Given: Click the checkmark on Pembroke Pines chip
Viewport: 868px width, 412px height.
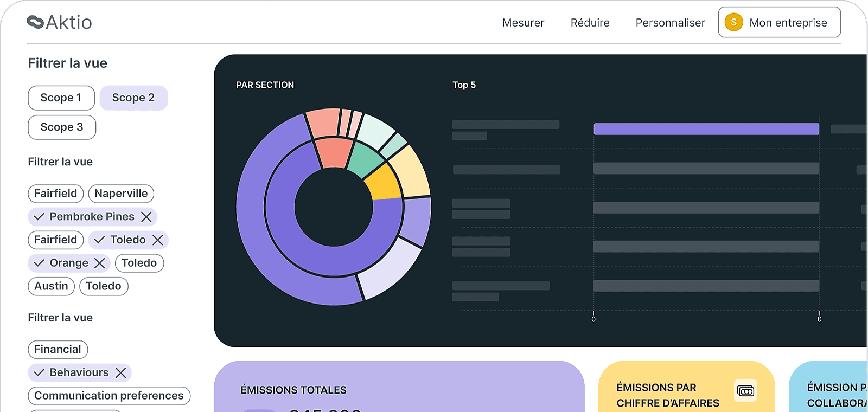Looking at the screenshot, I should point(39,217).
